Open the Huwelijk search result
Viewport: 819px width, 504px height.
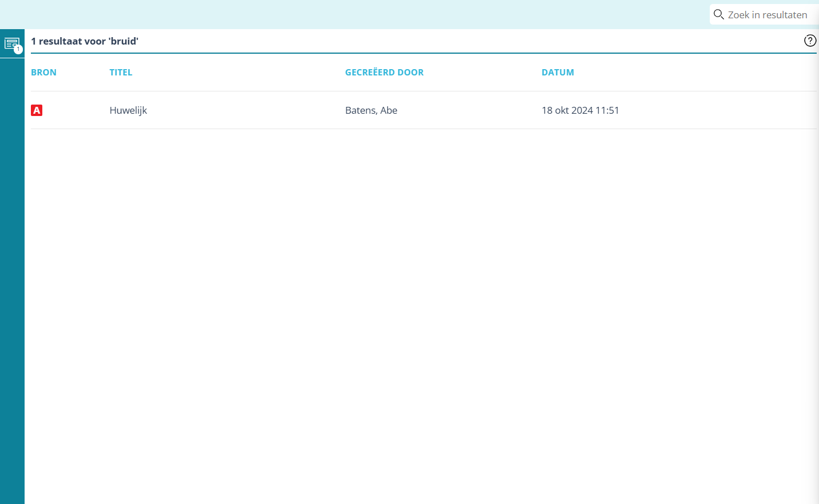pyautogui.click(x=128, y=110)
